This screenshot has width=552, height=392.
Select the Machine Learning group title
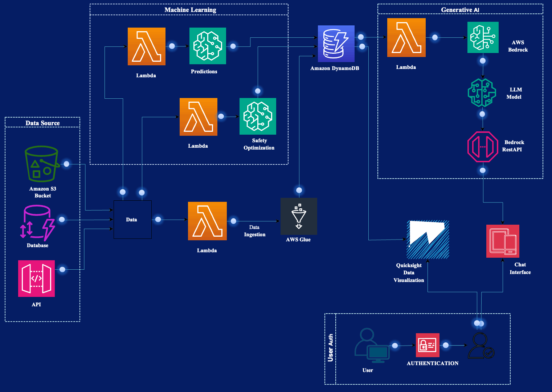point(190,10)
